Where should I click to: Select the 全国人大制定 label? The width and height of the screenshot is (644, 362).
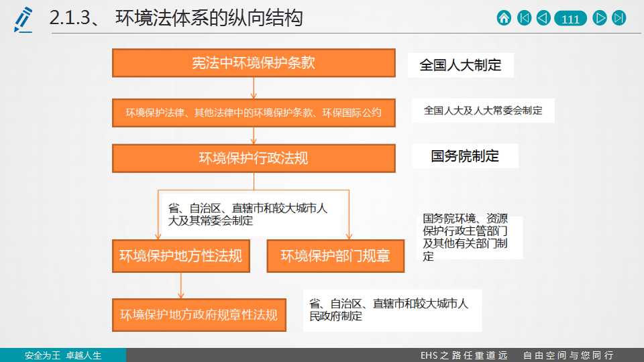pyautogui.click(x=460, y=65)
